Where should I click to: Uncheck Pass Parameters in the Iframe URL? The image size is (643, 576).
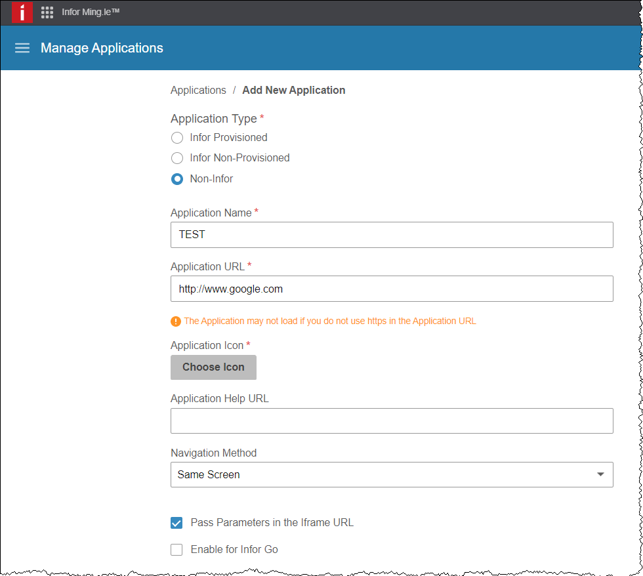(177, 523)
